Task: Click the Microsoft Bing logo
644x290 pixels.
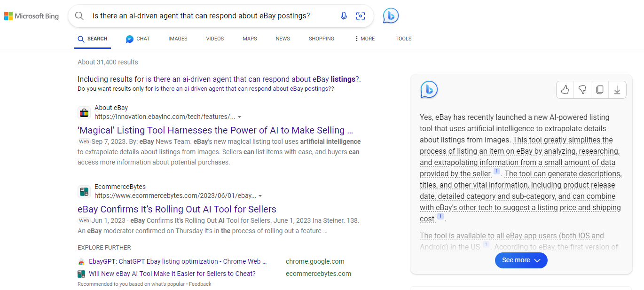Action: [31, 16]
